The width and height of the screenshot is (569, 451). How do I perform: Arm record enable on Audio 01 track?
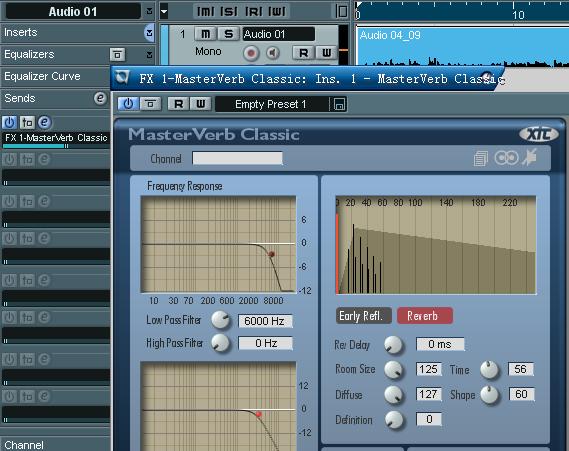[x=251, y=53]
